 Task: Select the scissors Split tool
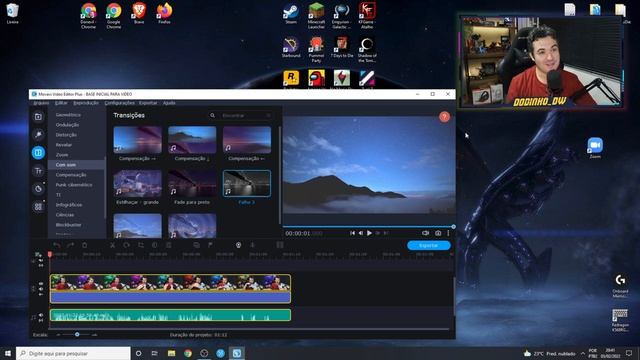coord(112,245)
